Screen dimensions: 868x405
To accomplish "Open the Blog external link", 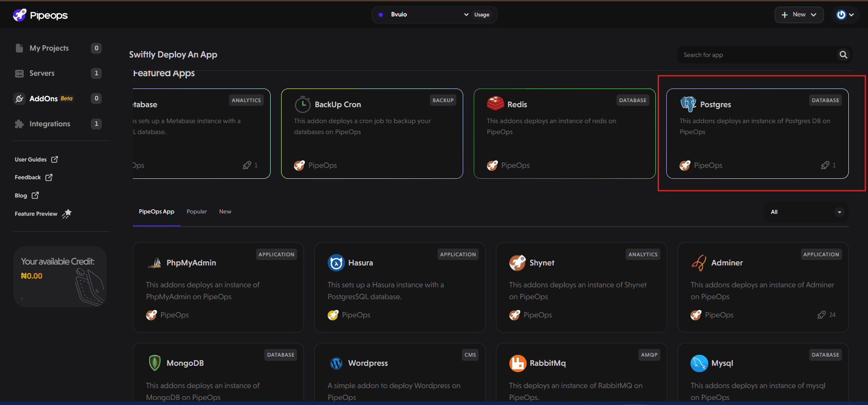I will (x=26, y=195).
